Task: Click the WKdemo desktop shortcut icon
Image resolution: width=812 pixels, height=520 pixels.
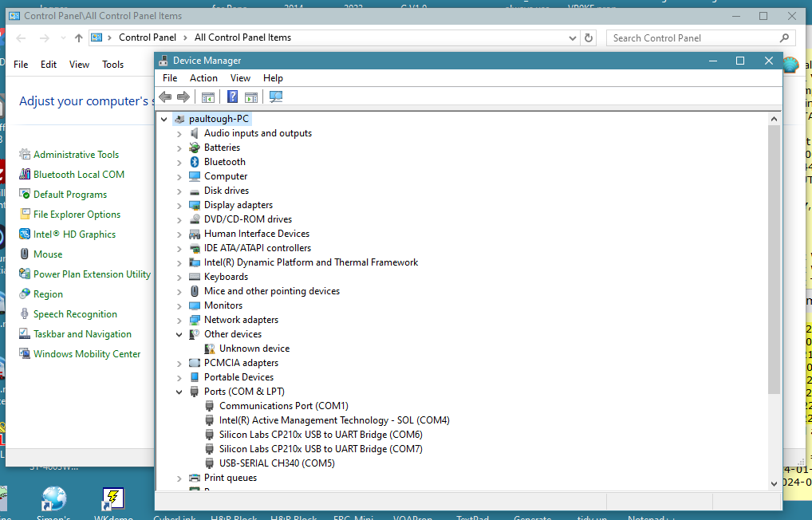Action: tap(113, 499)
